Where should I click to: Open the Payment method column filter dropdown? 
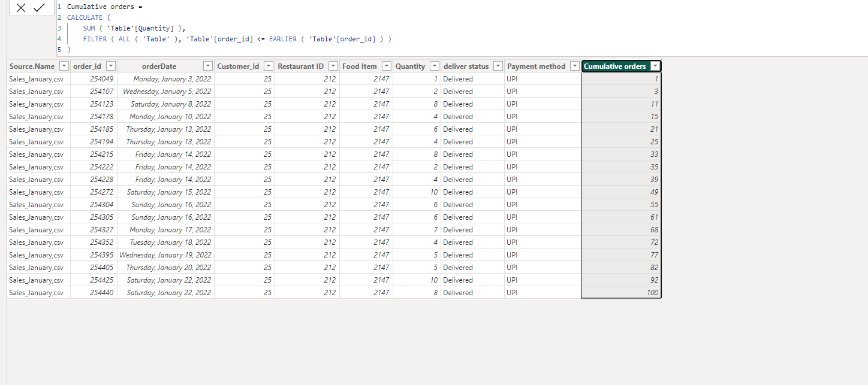(x=575, y=66)
